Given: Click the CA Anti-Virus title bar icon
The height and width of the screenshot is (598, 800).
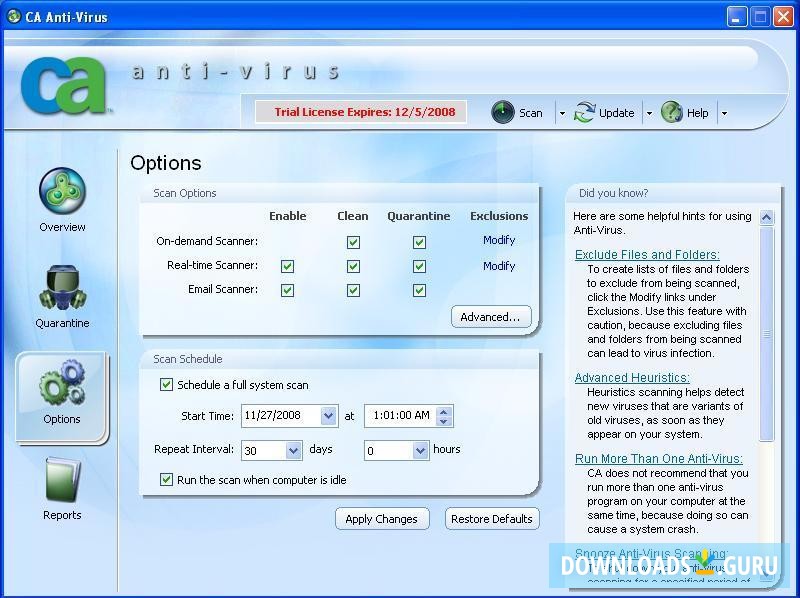Looking at the screenshot, I should tap(14, 16).
